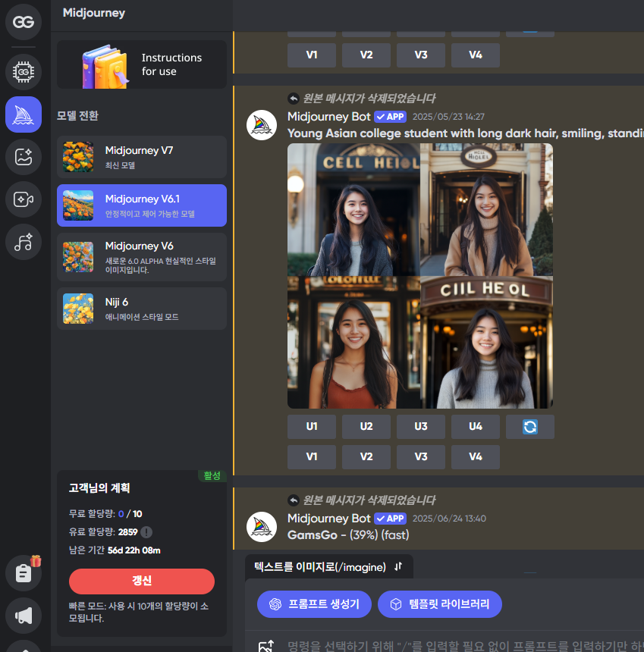Open the bottom-right CIIL HE OL generated image
This screenshot has width=644, height=652.
click(x=487, y=342)
